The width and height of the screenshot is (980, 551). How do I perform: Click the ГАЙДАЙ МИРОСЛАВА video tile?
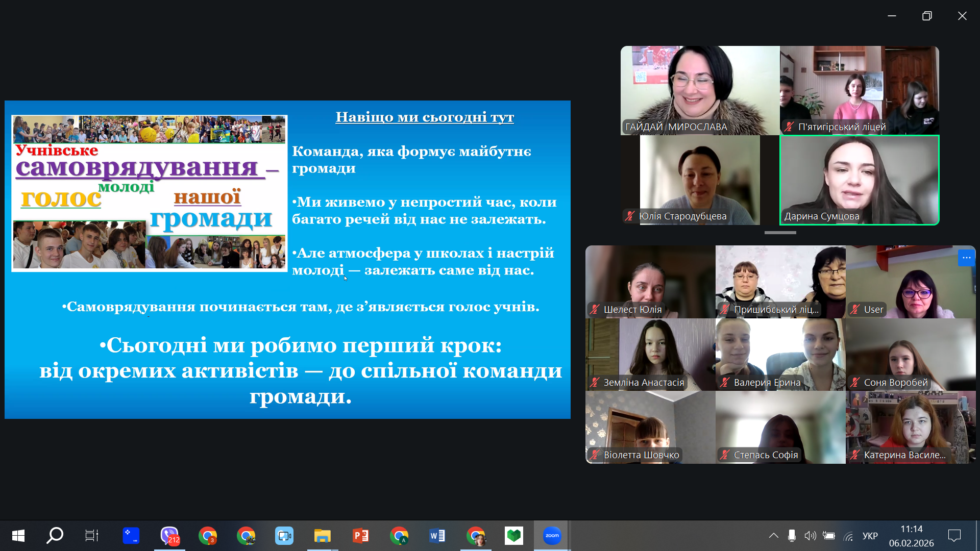(x=700, y=90)
